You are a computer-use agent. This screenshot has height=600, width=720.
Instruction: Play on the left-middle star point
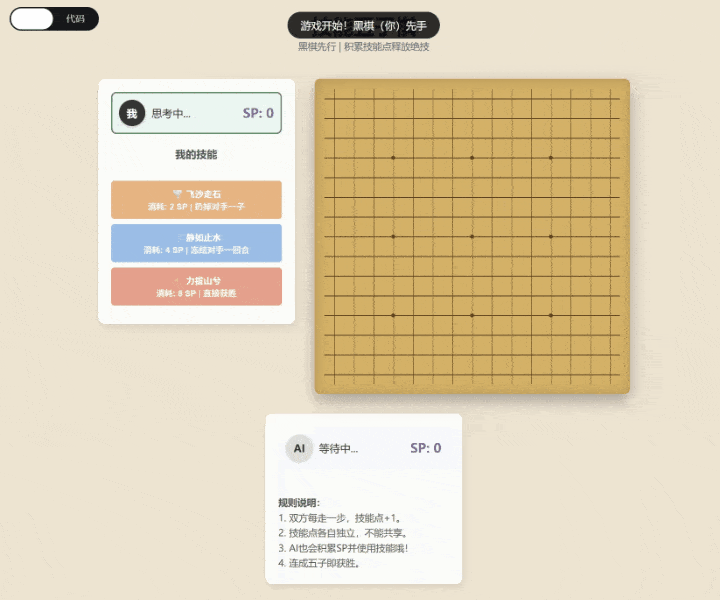coord(393,236)
